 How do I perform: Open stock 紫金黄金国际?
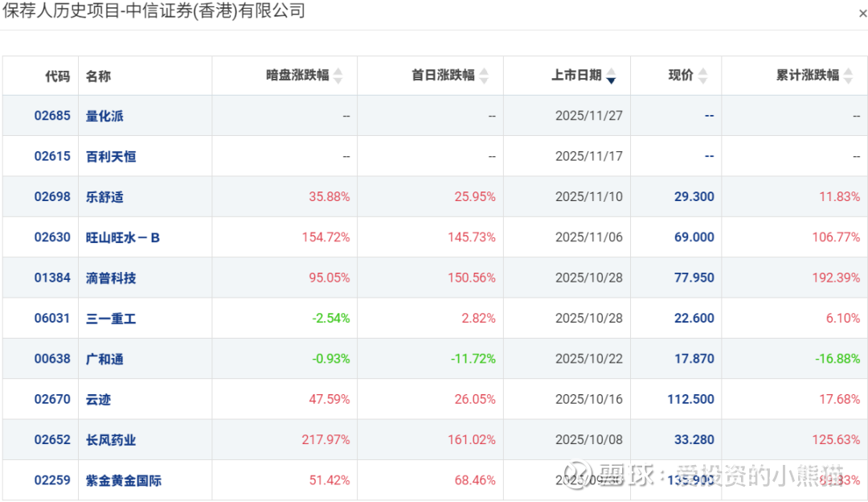point(124,479)
